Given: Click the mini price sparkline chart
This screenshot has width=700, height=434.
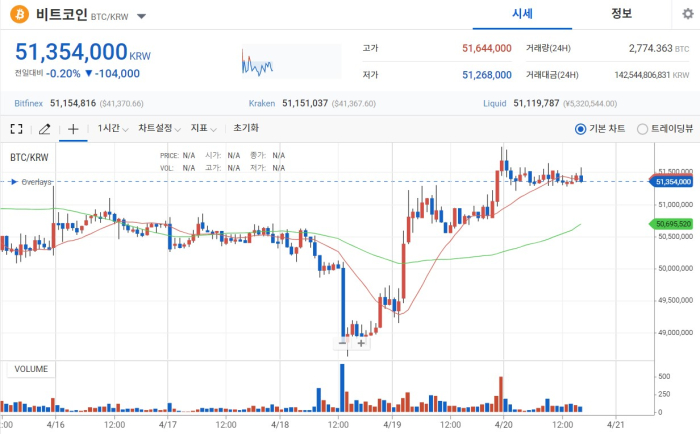Looking at the screenshot, I should (257, 63).
